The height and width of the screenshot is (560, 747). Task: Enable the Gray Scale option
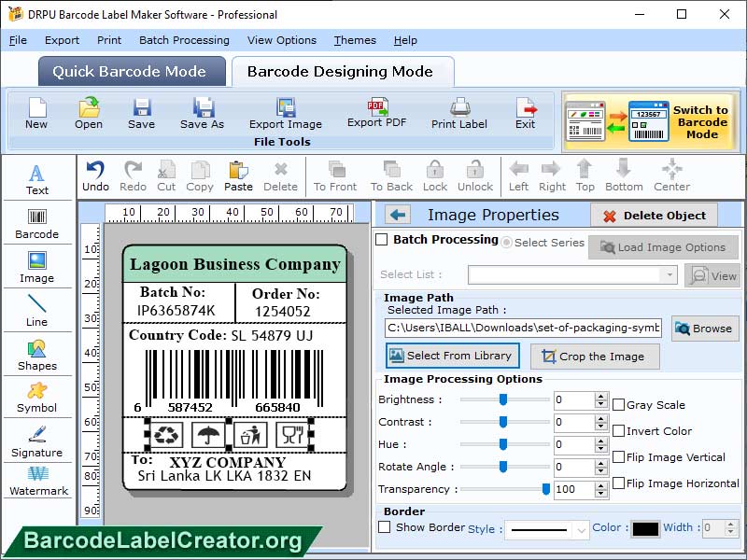click(x=617, y=404)
